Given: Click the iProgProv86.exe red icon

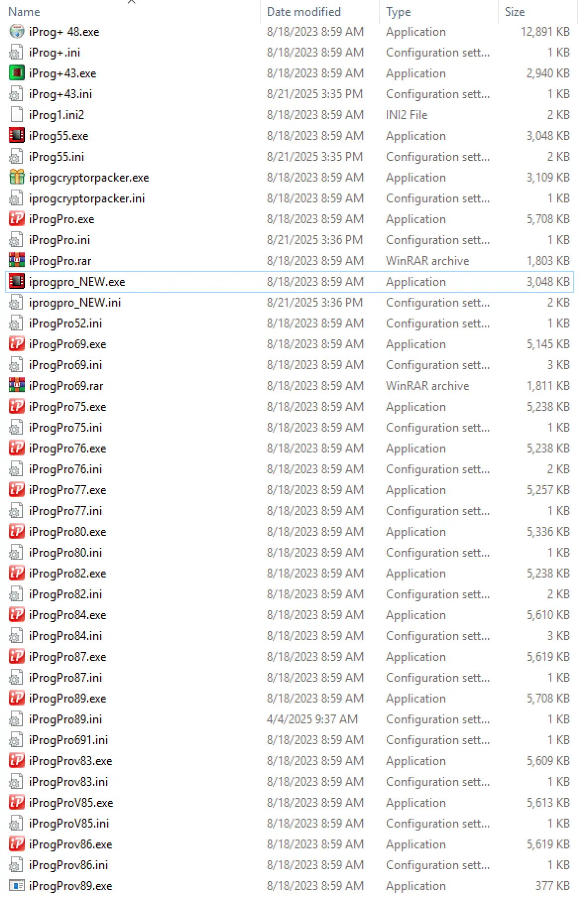Looking at the screenshot, I should point(16,844).
